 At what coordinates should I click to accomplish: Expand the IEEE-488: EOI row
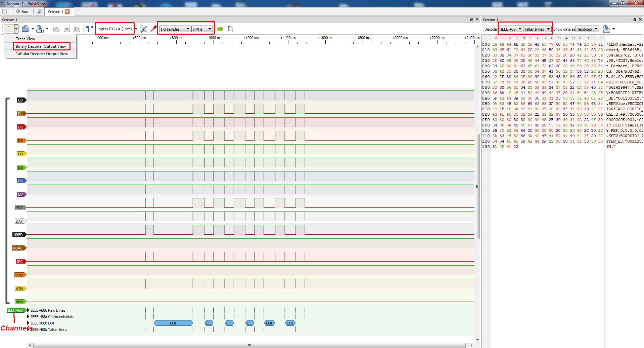pyautogui.click(x=28, y=323)
